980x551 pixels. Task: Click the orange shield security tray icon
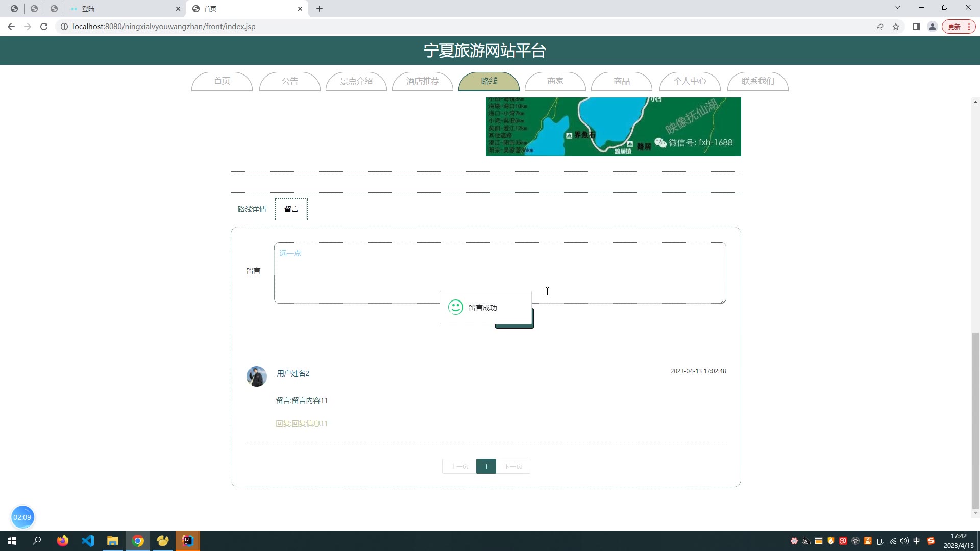click(x=831, y=541)
